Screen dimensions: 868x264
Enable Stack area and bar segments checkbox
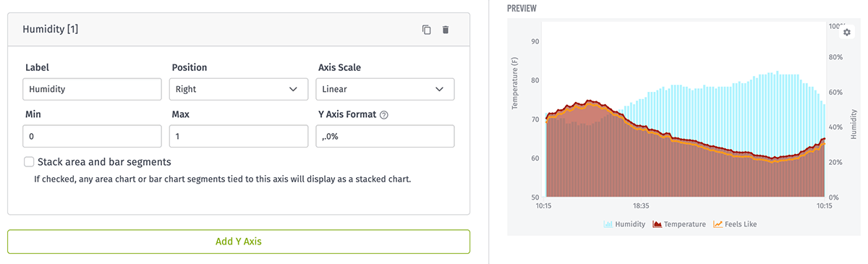[29, 162]
